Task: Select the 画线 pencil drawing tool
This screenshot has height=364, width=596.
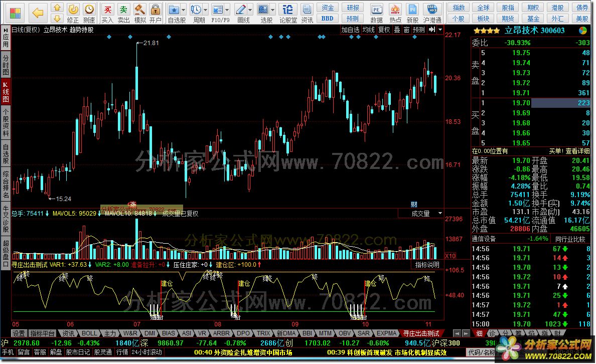Action: (x=241, y=10)
